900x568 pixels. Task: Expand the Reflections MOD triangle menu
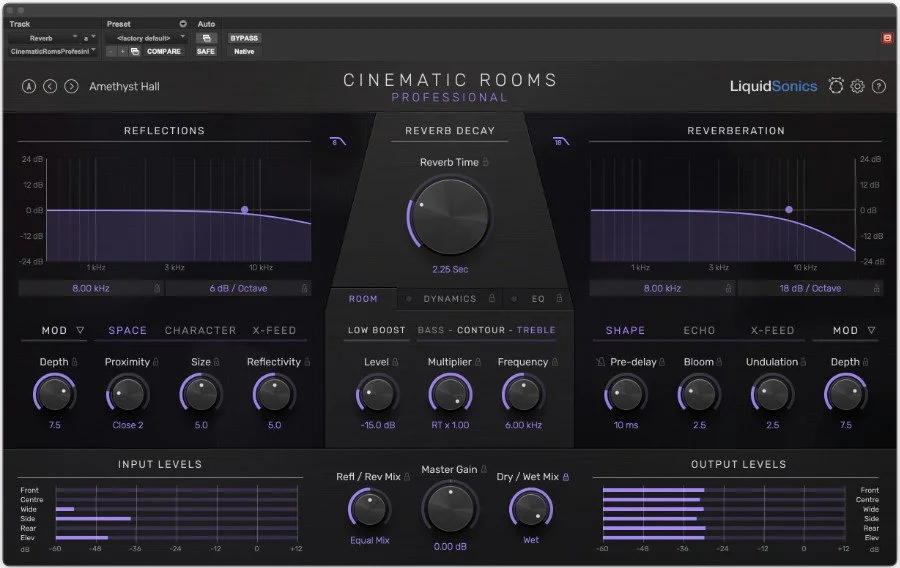pyautogui.click(x=80, y=330)
